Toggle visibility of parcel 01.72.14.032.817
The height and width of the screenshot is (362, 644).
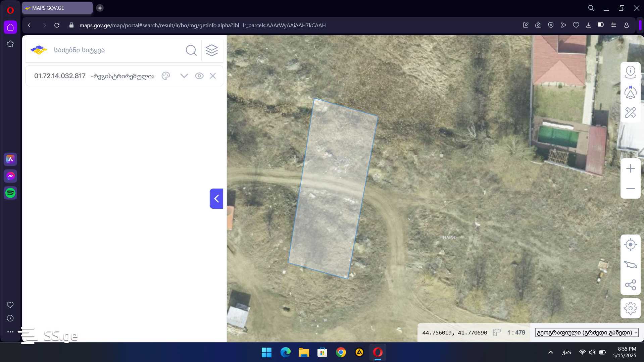[x=199, y=76]
